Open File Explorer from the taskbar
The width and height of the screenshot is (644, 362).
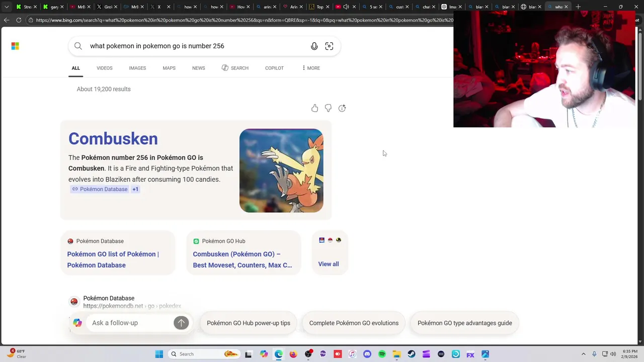pyautogui.click(x=396, y=354)
